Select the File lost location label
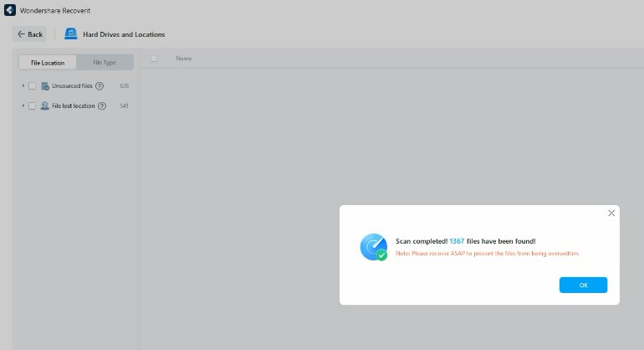This screenshot has width=644, height=350. (73, 106)
